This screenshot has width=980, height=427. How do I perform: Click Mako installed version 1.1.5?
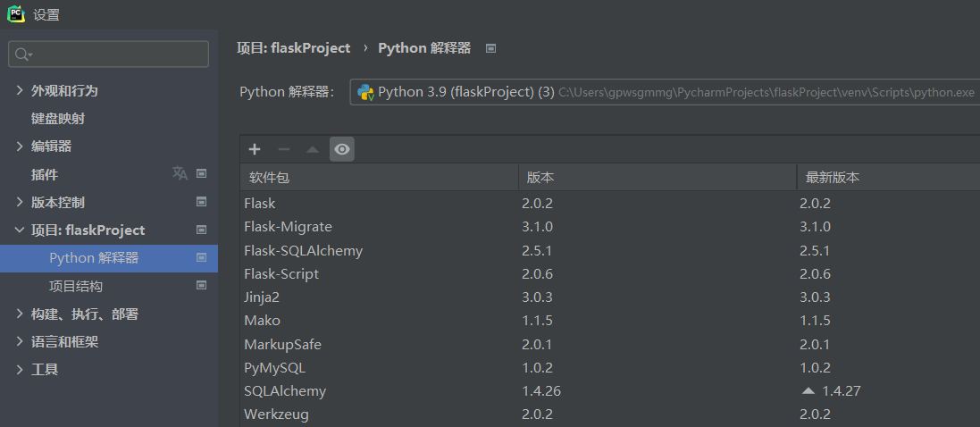pyautogui.click(x=537, y=321)
